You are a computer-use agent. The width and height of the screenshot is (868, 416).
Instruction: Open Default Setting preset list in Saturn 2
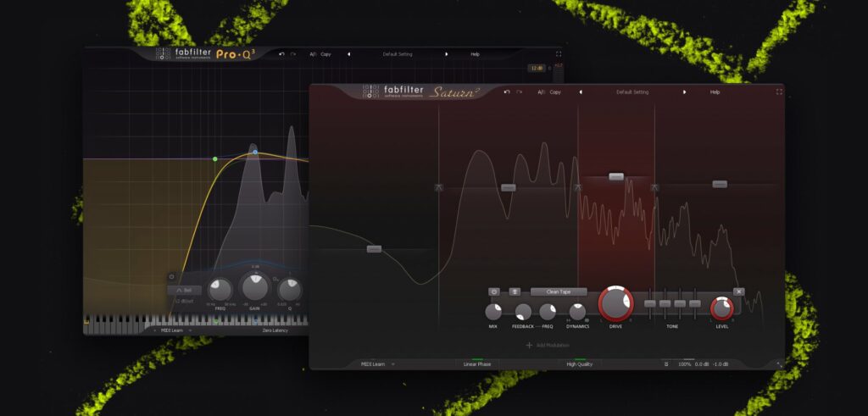click(x=632, y=92)
